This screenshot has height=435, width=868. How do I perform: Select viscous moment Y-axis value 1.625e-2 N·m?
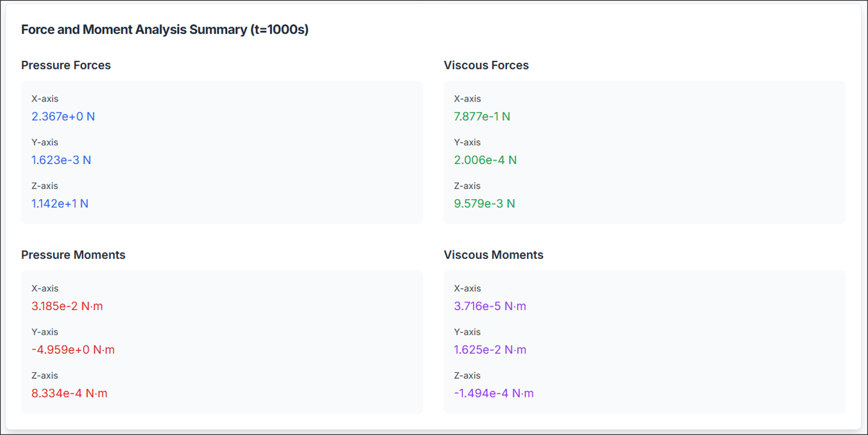pos(489,349)
